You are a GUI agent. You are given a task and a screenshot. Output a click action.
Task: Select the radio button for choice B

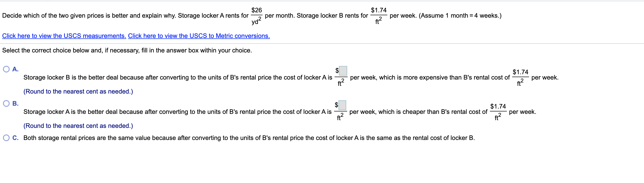tap(6, 103)
